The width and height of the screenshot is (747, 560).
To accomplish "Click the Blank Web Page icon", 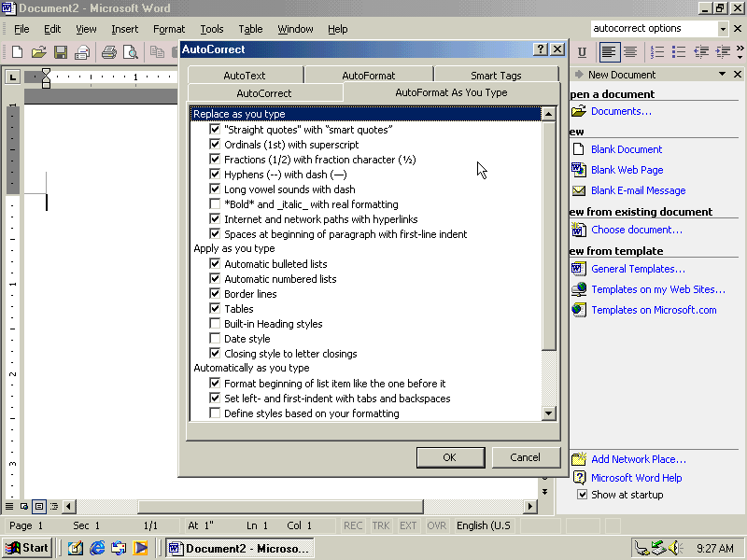I will 578,170.
